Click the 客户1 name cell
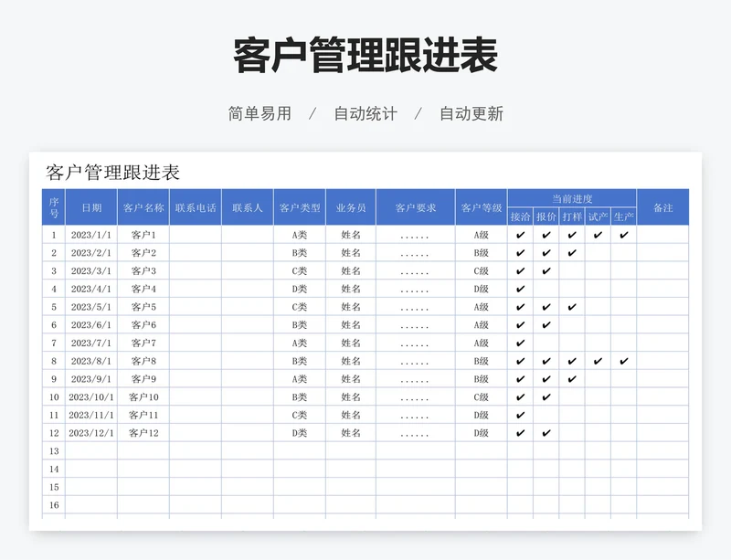Viewport: 731px width, 560px height. click(x=143, y=235)
